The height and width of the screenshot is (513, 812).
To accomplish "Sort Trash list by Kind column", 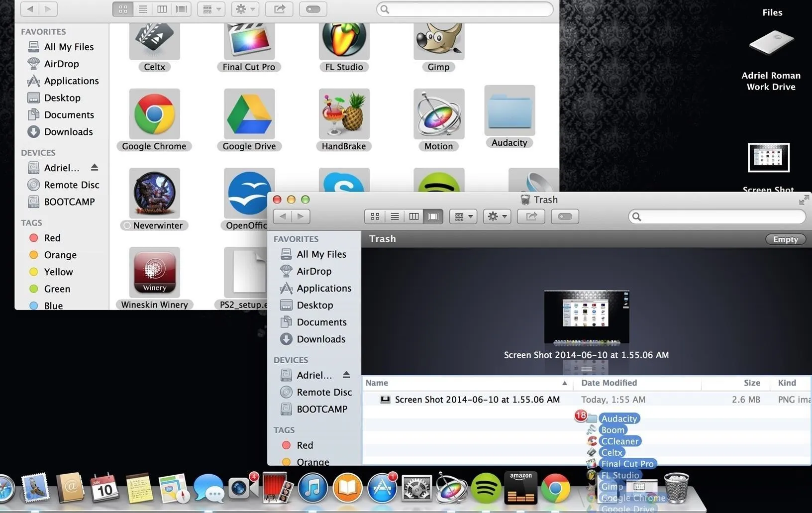I will point(791,383).
